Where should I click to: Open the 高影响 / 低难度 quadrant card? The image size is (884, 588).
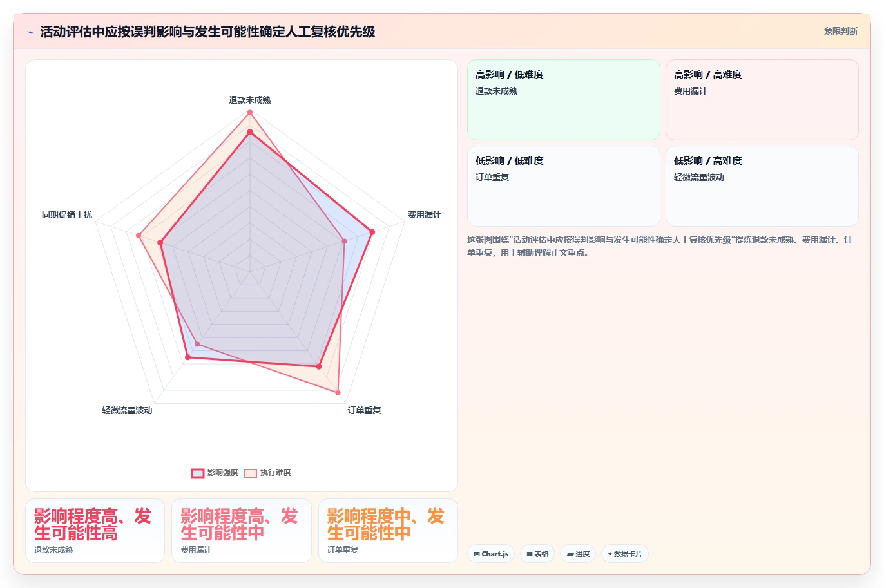click(564, 100)
